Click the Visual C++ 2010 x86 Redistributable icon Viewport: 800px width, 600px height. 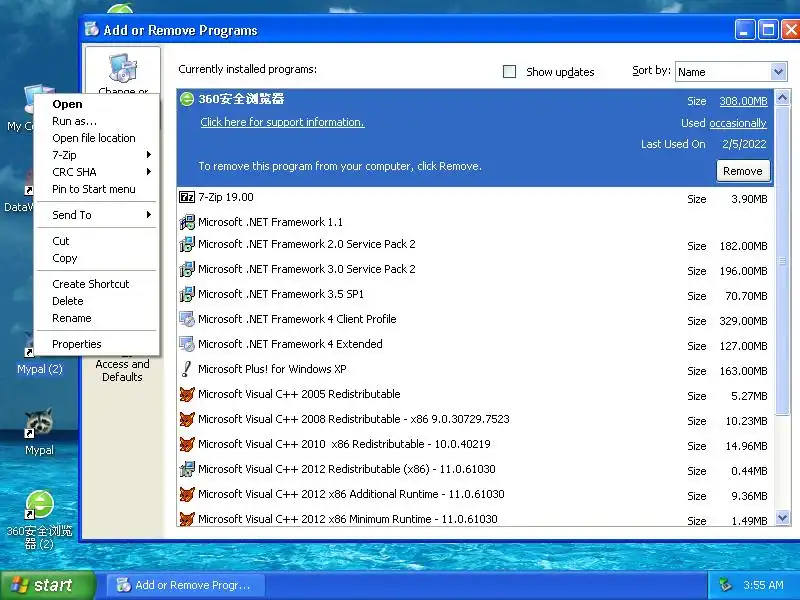(x=187, y=444)
